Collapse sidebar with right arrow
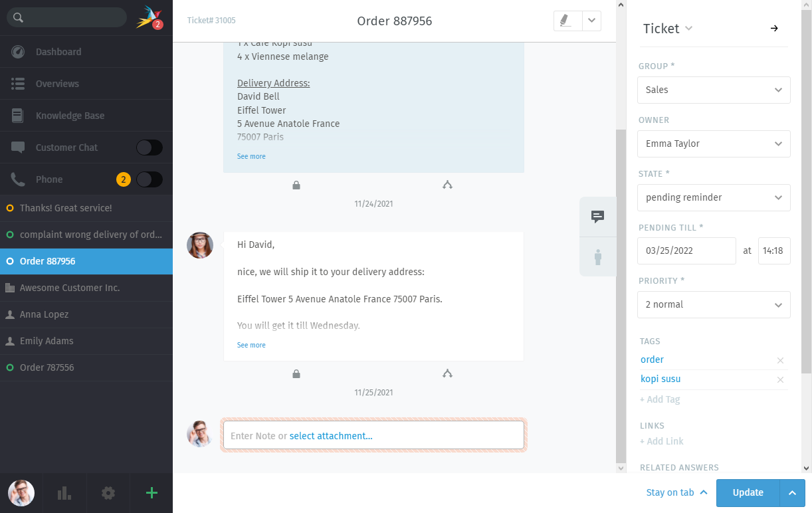Viewport: 812px width, 513px height. (774, 29)
